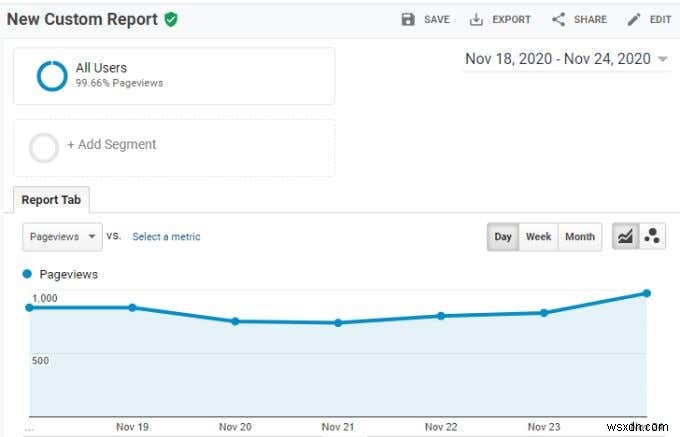Click the Nov 21 data point
This screenshot has width=680, height=437.
[338, 323]
